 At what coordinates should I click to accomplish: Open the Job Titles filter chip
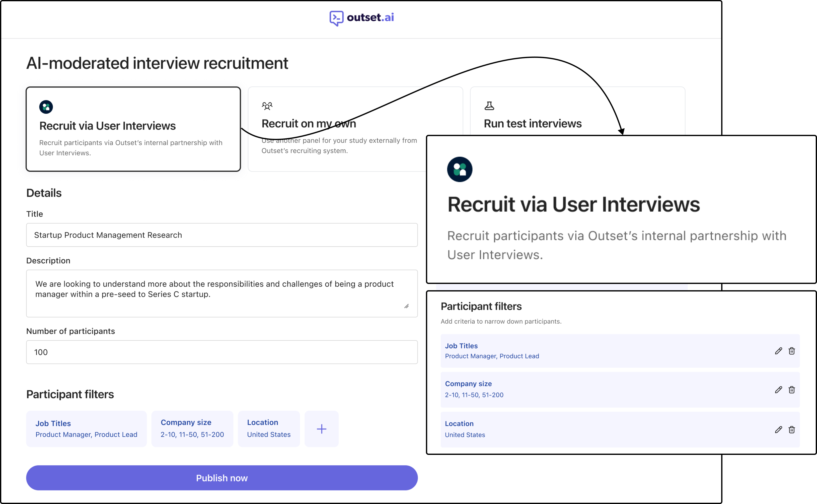pos(86,429)
